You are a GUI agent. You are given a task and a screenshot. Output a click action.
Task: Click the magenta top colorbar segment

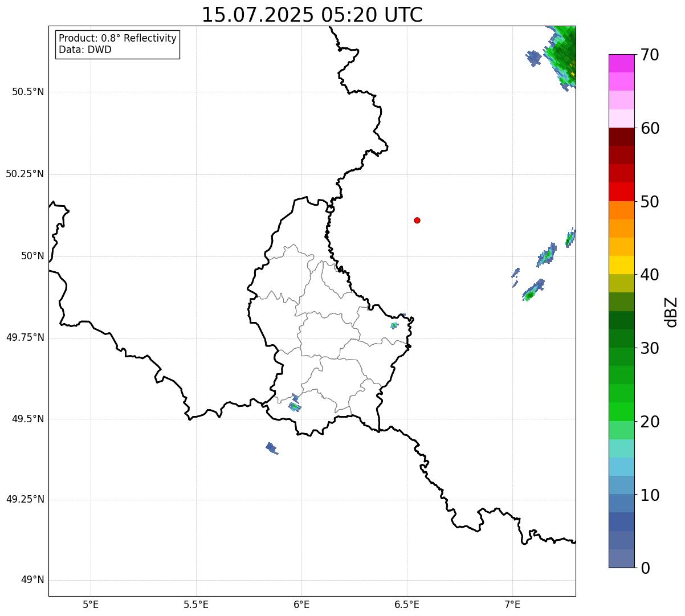tap(621, 63)
